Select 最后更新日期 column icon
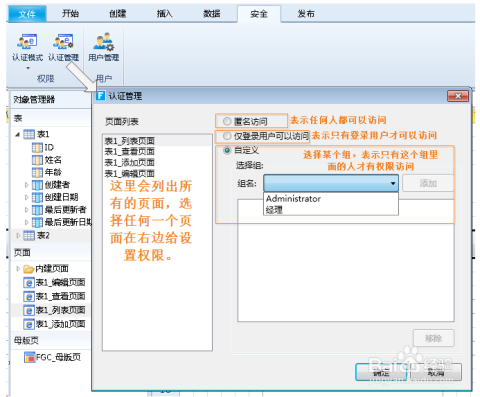 tap(37, 222)
